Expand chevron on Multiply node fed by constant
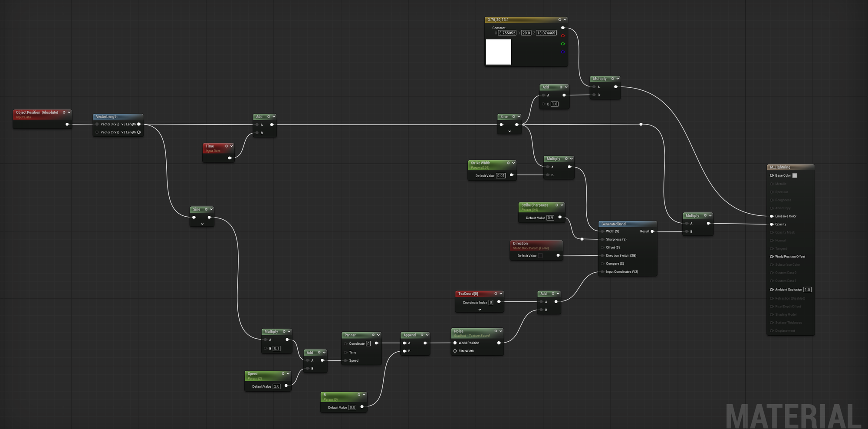 618,79
